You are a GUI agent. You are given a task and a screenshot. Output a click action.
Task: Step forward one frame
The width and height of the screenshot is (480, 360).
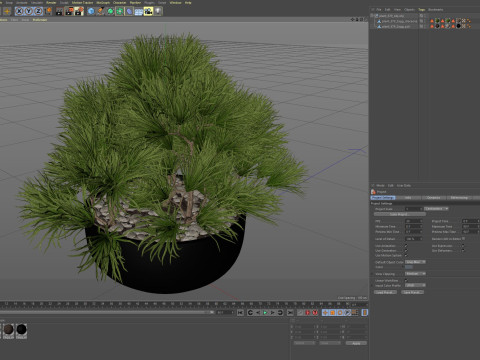[273, 312]
